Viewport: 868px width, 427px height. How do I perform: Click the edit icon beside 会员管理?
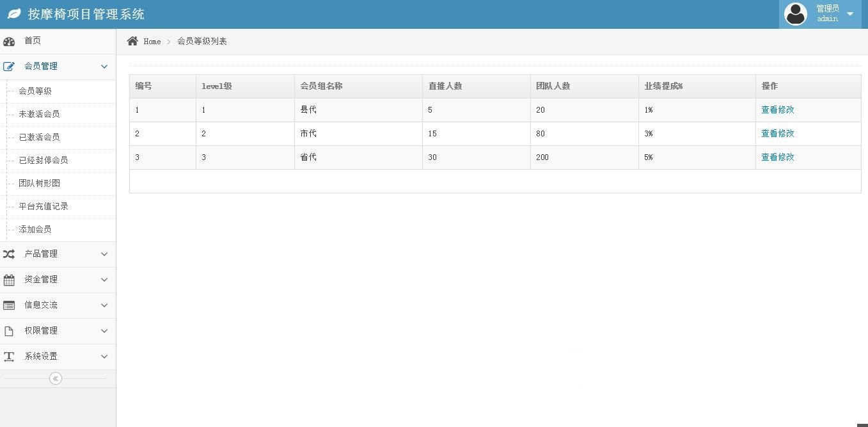tap(9, 67)
